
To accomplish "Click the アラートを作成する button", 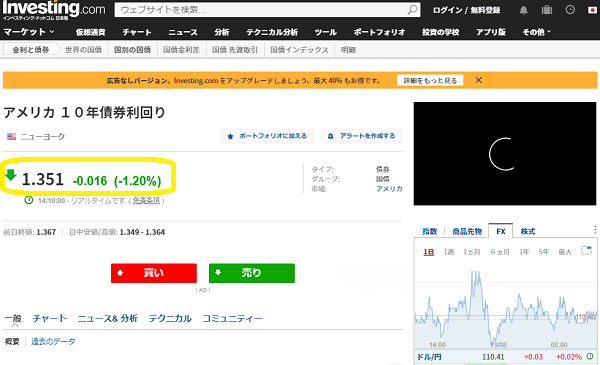I will click(x=362, y=136).
